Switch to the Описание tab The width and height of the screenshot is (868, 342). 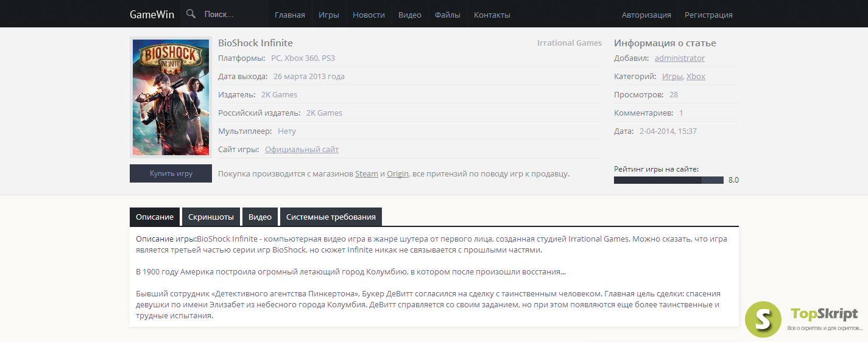click(x=155, y=217)
